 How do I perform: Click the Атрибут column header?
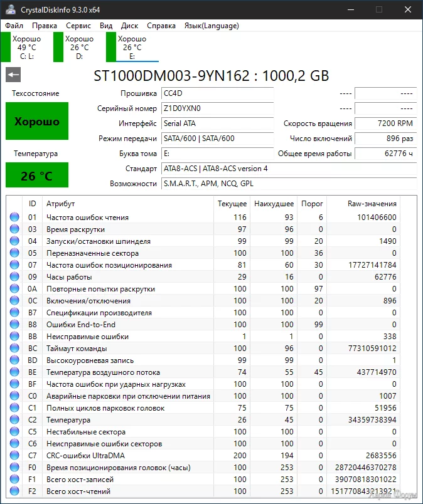coord(128,204)
